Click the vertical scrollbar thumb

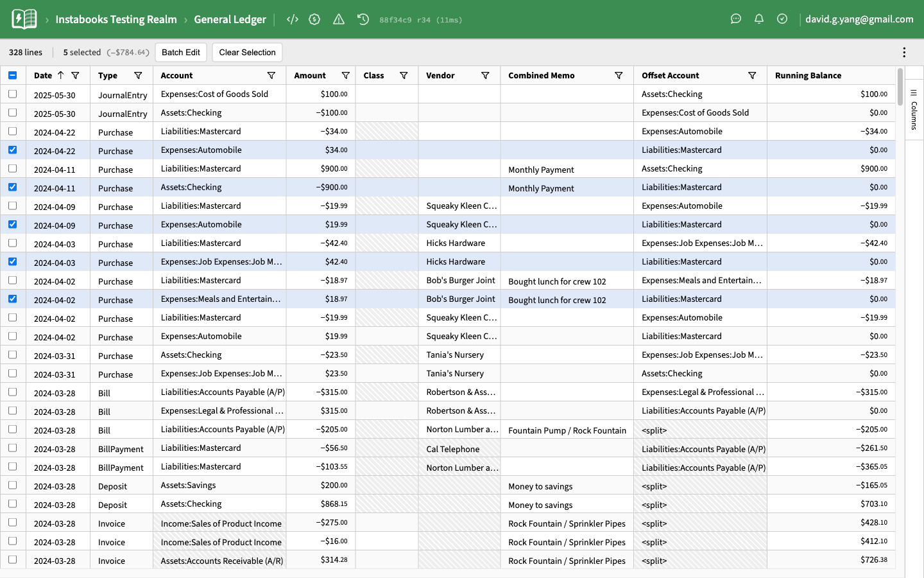point(900,87)
